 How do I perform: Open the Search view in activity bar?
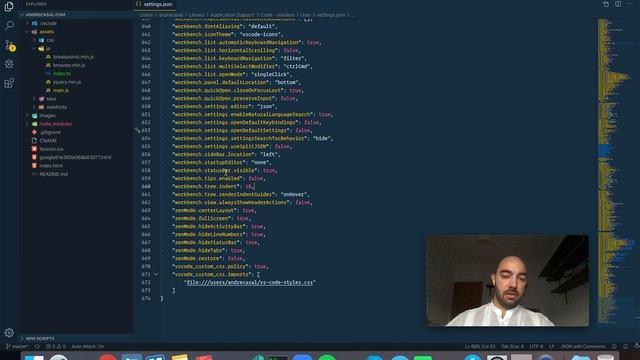click(x=9, y=25)
